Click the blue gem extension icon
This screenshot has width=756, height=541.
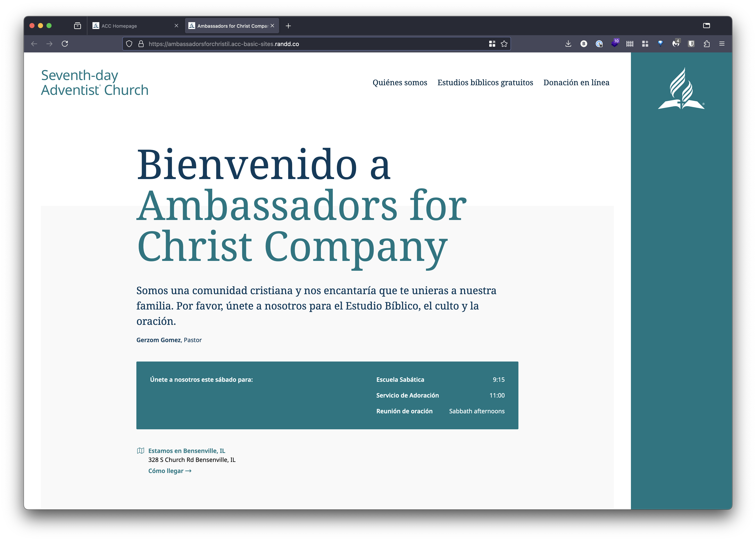[x=660, y=44]
